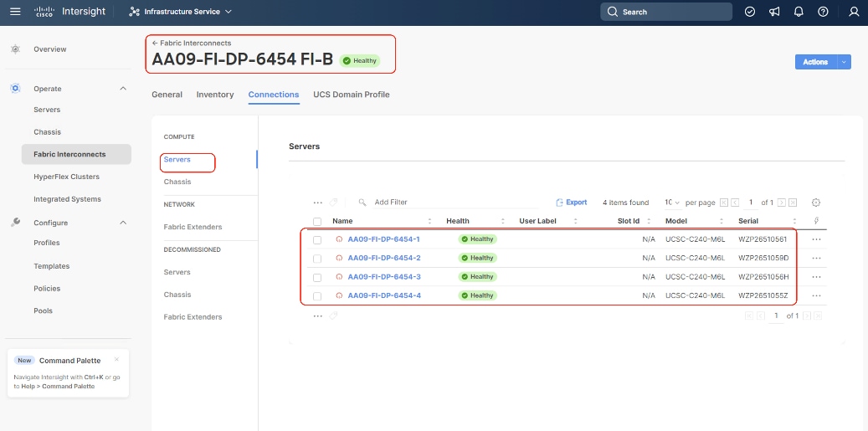Open Templates in the sidebar
The height and width of the screenshot is (431, 868).
pos(52,266)
